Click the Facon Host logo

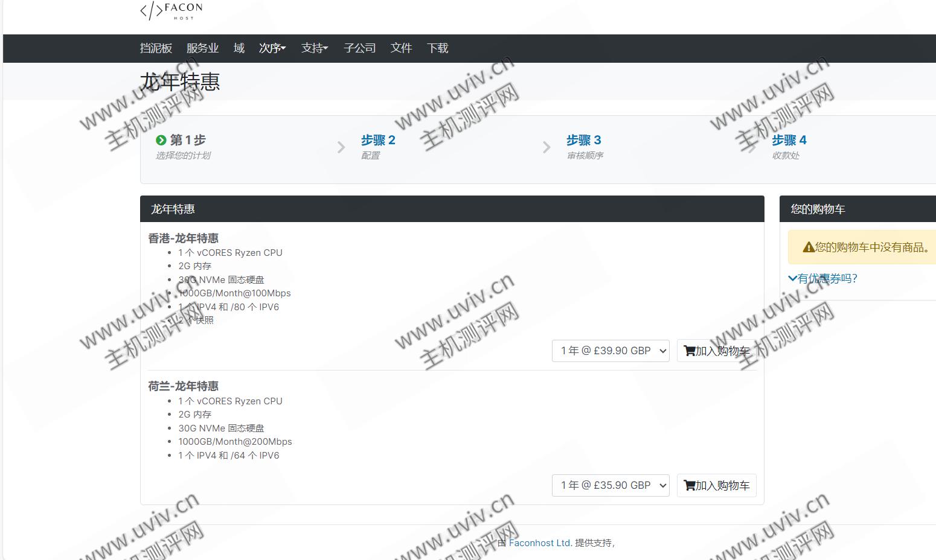tap(171, 11)
